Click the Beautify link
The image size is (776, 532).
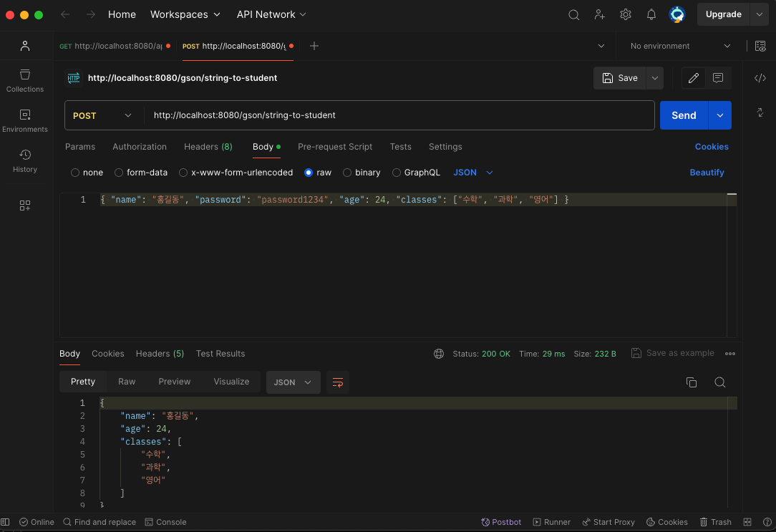(x=707, y=173)
